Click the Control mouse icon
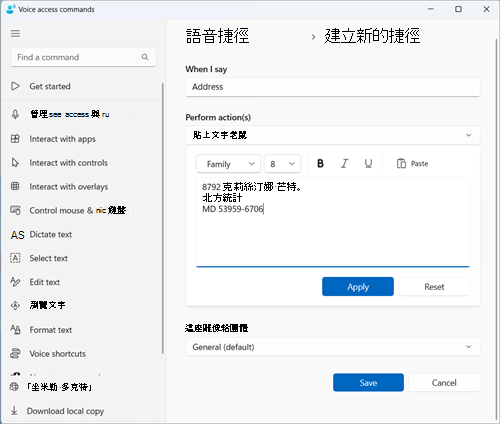500x424 pixels. [15, 210]
